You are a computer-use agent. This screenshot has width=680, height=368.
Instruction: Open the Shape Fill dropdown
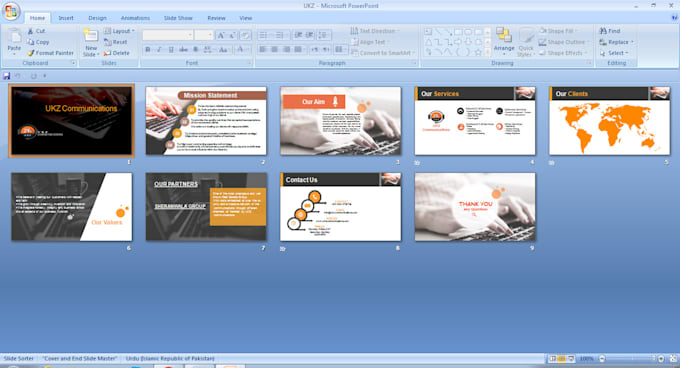(558, 31)
